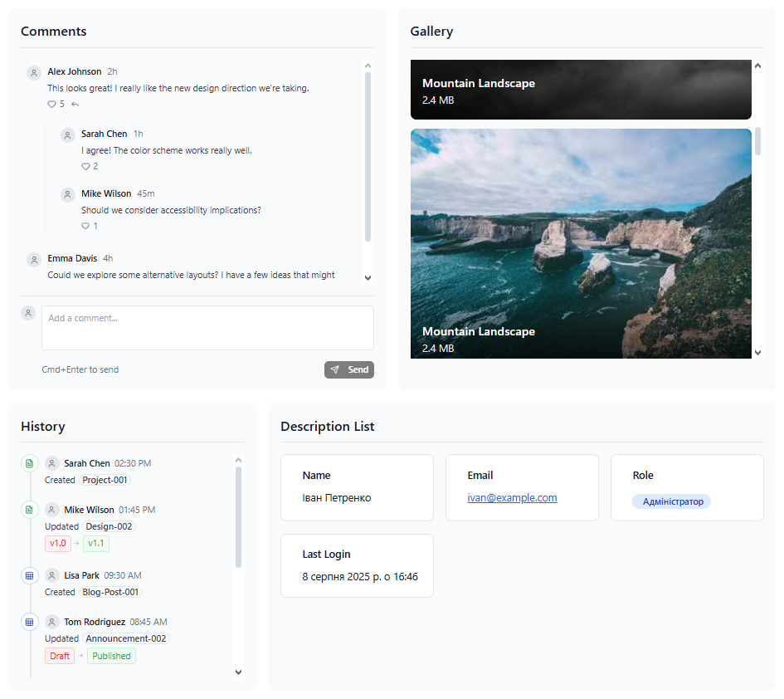Click the Lisa Park name in History
This screenshot has height=699, width=784.
click(x=81, y=575)
